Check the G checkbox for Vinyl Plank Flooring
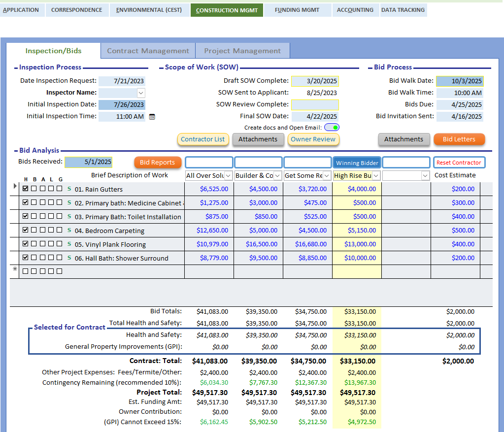Image resolution: width=504 pixels, height=432 pixels. click(x=59, y=244)
